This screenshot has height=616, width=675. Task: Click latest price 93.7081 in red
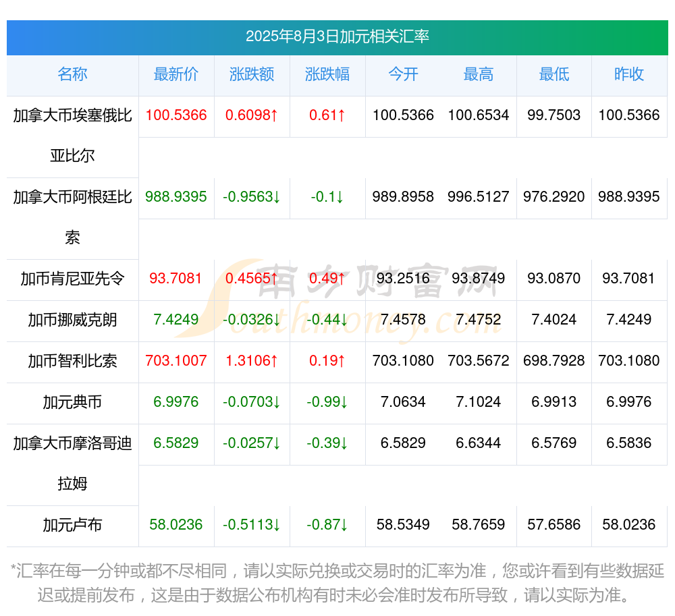pos(176,279)
